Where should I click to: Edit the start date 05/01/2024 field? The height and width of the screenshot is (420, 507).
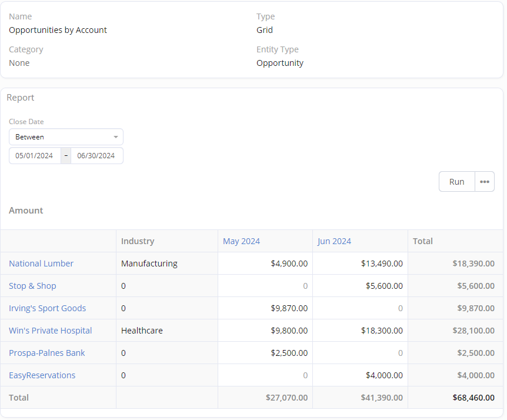(x=35, y=156)
